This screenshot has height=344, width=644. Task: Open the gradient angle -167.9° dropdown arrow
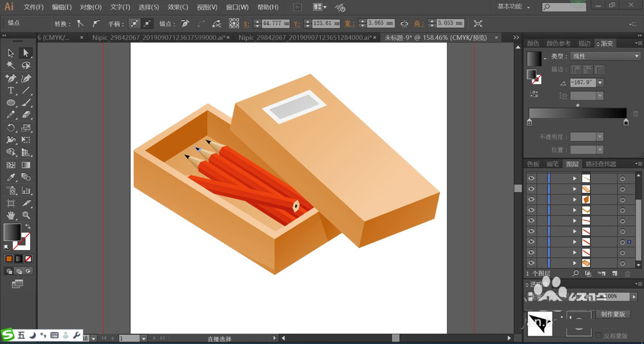(600, 83)
